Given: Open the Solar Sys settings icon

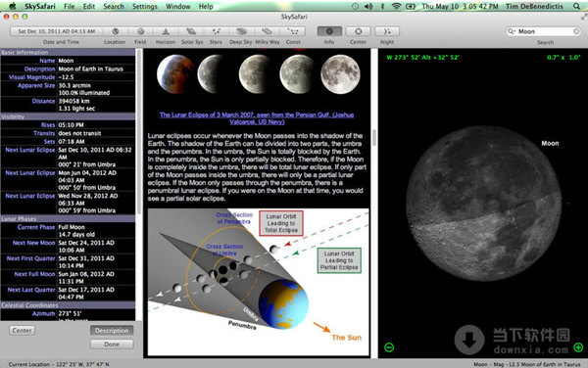Looking at the screenshot, I should click(x=191, y=31).
